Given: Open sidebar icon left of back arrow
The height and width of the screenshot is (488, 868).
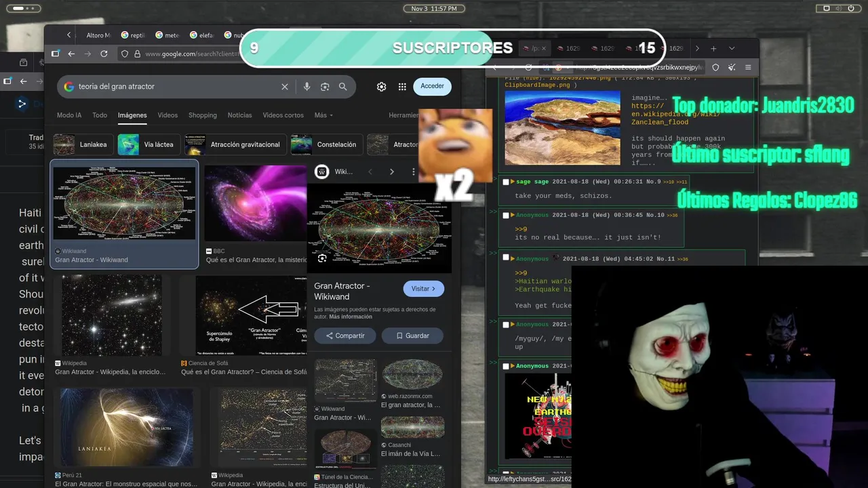Looking at the screenshot, I should (55, 54).
